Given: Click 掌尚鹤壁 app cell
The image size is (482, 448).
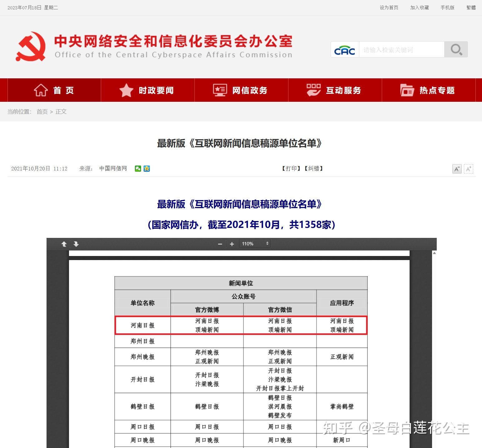Looking at the screenshot, I should (x=342, y=406).
